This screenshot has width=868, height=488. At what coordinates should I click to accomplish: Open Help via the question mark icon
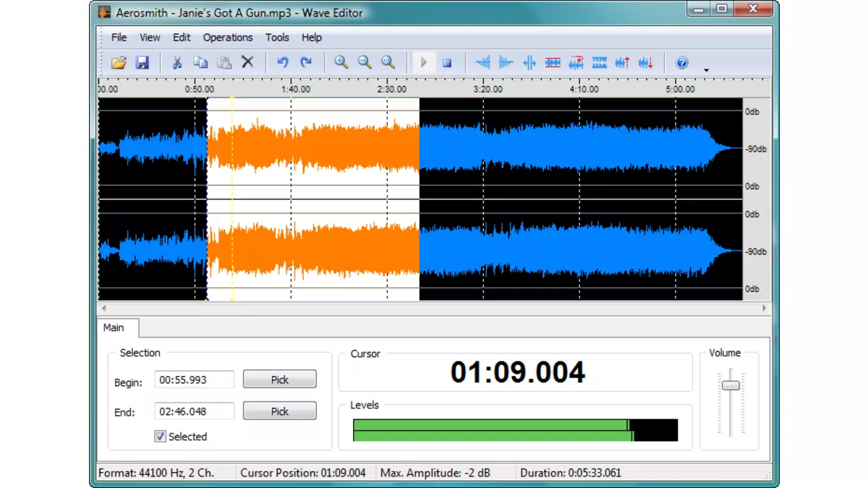coord(681,62)
